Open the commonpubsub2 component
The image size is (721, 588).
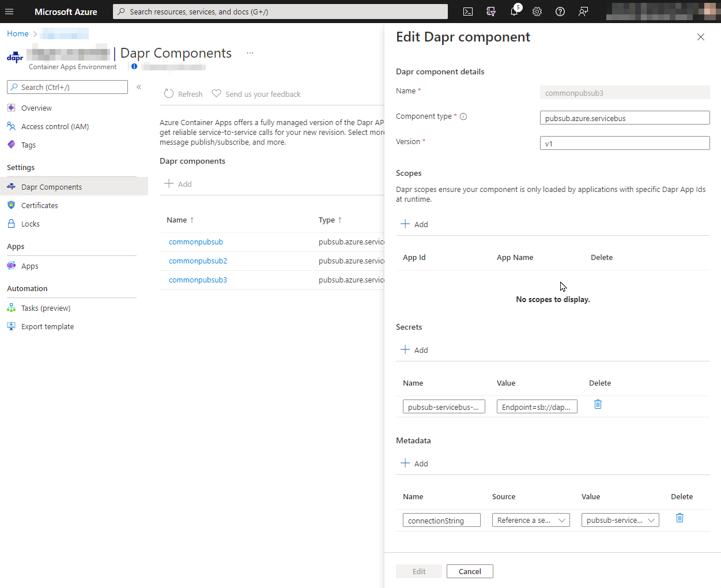click(198, 261)
